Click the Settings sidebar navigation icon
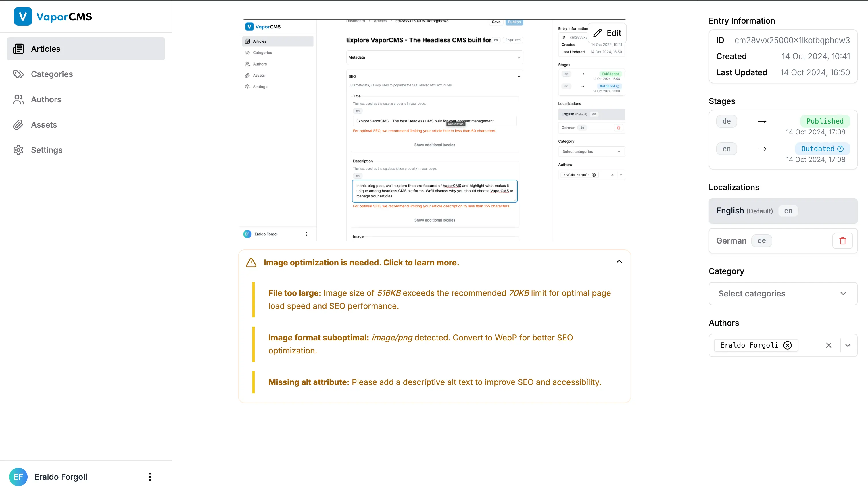 tap(18, 150)
